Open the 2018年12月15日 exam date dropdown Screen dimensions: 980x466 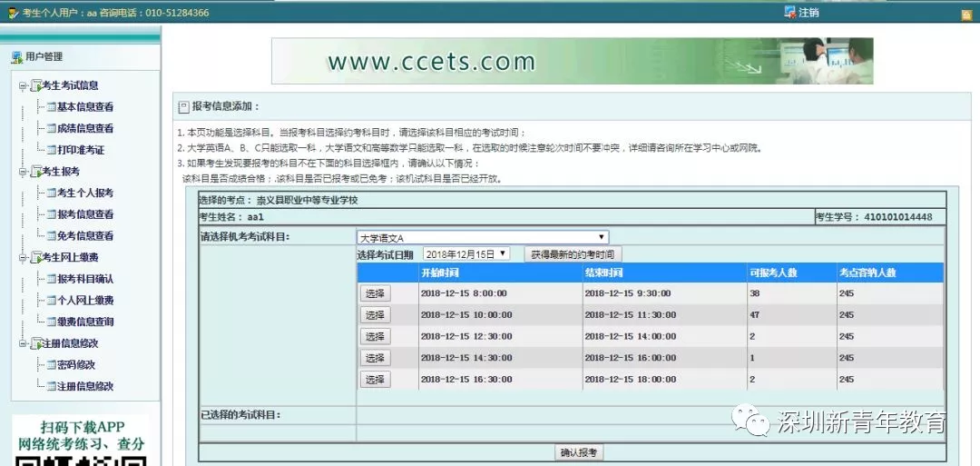pos(466,254)
